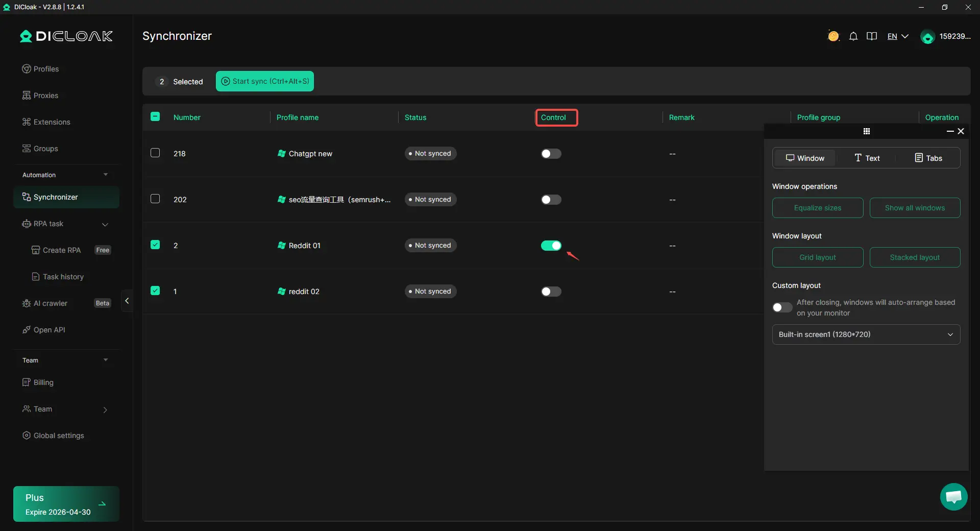The height and width of the screenshot is (531, 980).
Task: Open the live chat support bubble
Action: click(953, 497)
